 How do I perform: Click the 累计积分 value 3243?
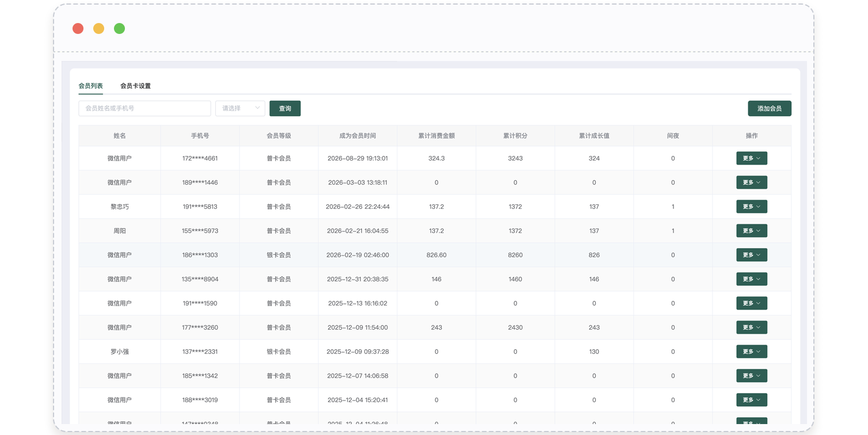(515, 158)
